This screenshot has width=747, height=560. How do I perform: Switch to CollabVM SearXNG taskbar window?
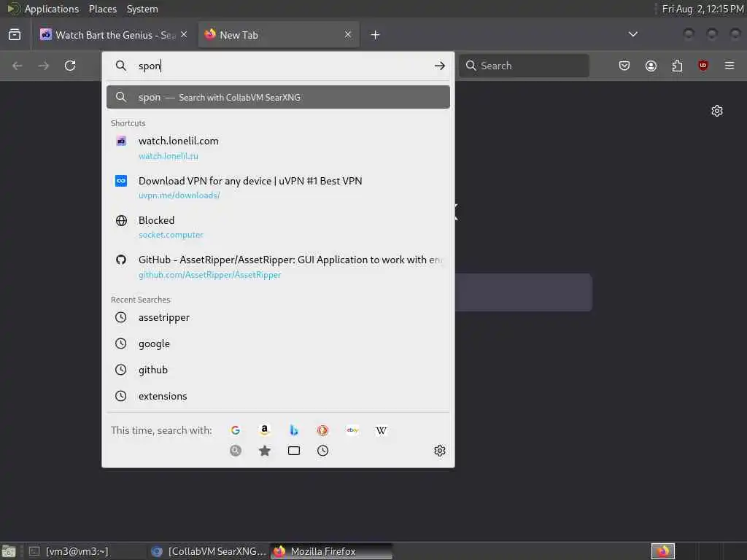pyautogui.click(x=209, y=551)
